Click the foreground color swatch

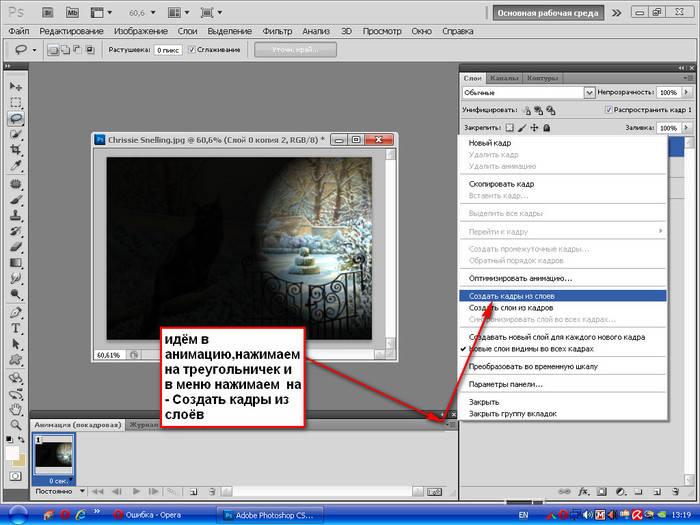[x=12, y=453]
